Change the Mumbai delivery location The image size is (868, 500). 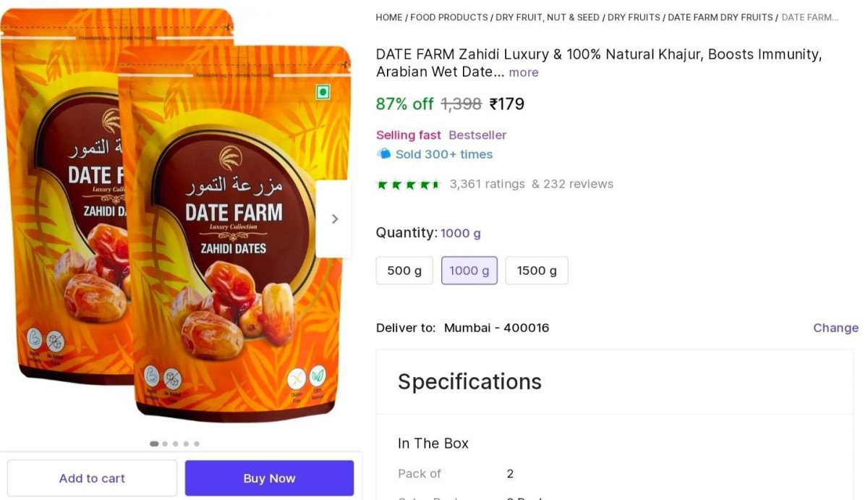[835, 328]
